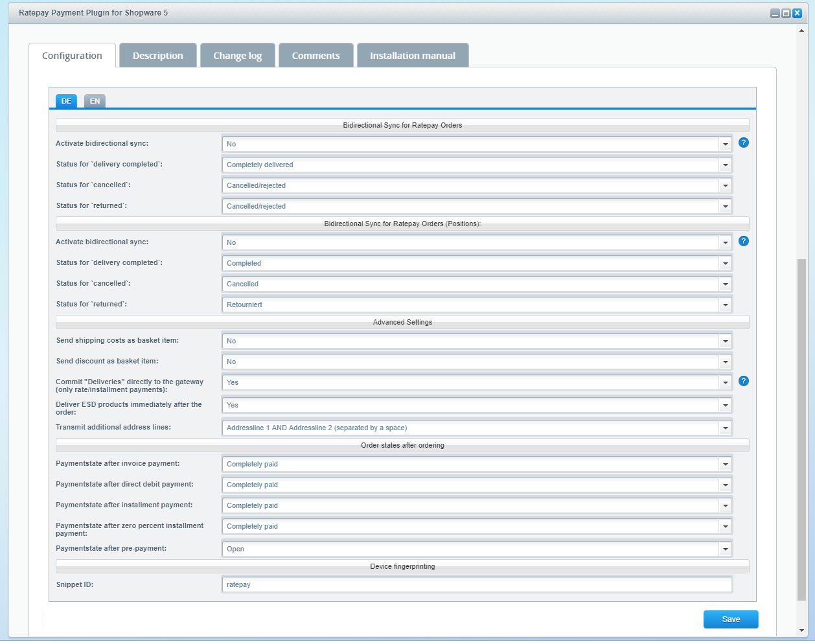Minimize the Ratepay plugin window

[x=775, y=13]
